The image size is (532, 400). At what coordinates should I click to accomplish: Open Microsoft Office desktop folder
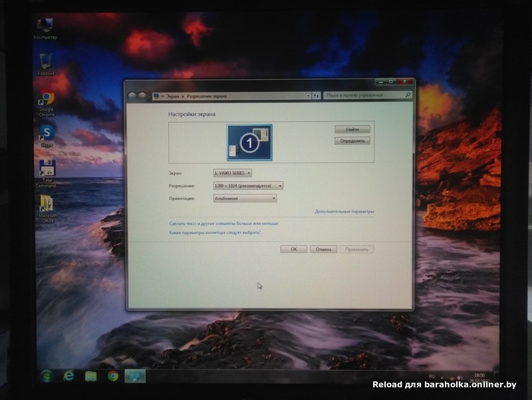click(47, 209)
